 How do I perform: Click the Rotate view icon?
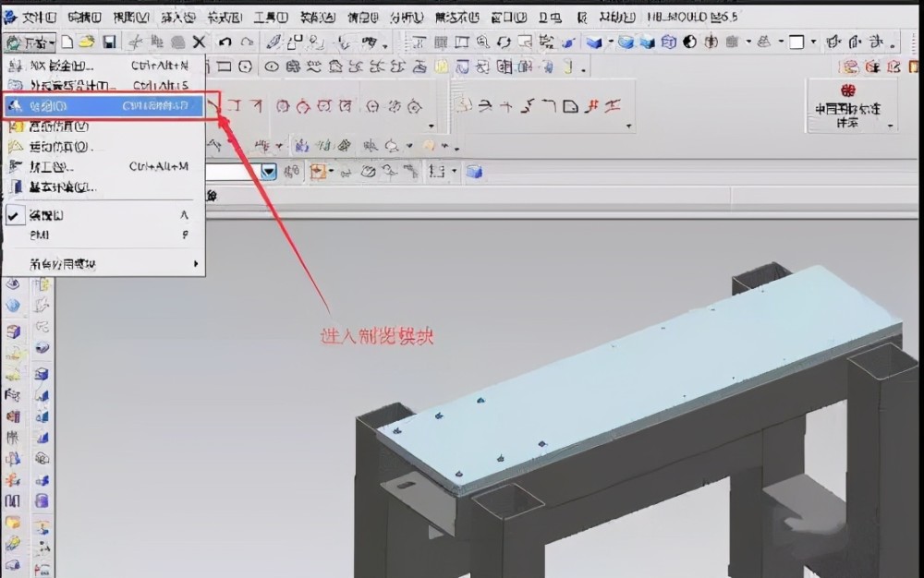tap(504, 42)
